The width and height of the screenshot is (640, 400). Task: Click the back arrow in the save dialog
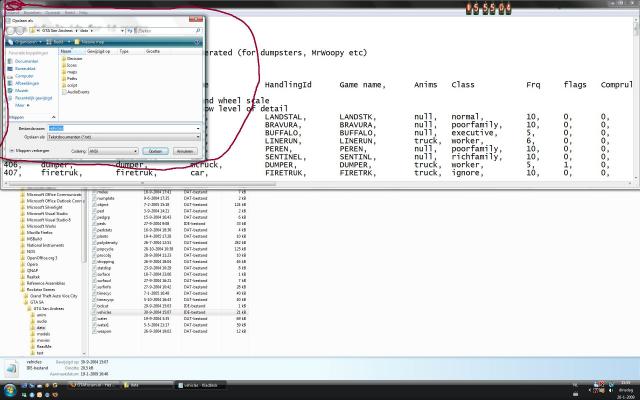click(x=9, y=31)
